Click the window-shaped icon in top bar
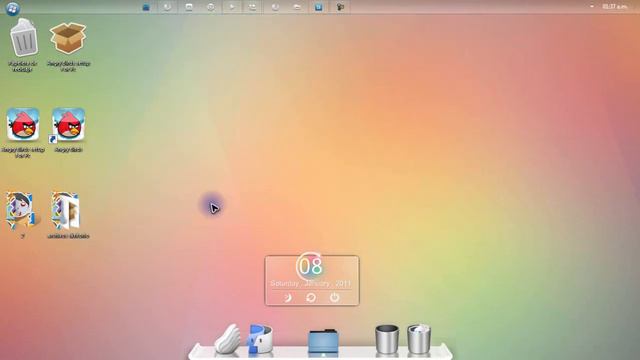Viewport: 640px width, 360px height. pos(189,7)
